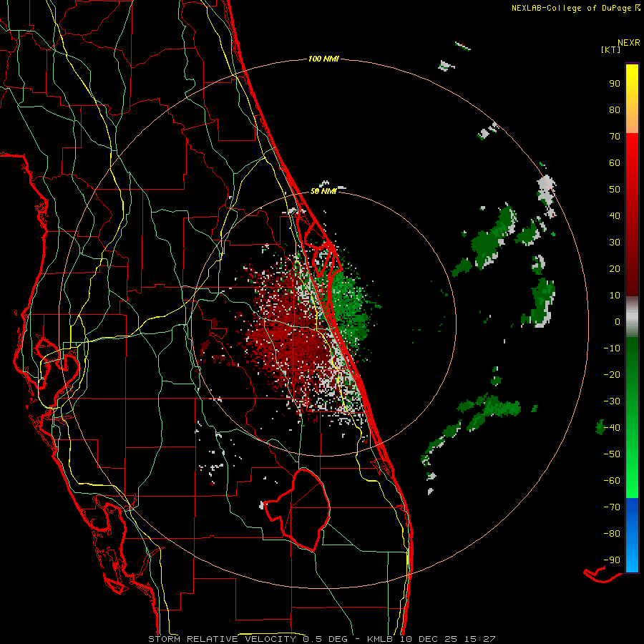
Task: Click the NEXLAB-College of DuPage watermark text
Action: (x=575, y=8)
